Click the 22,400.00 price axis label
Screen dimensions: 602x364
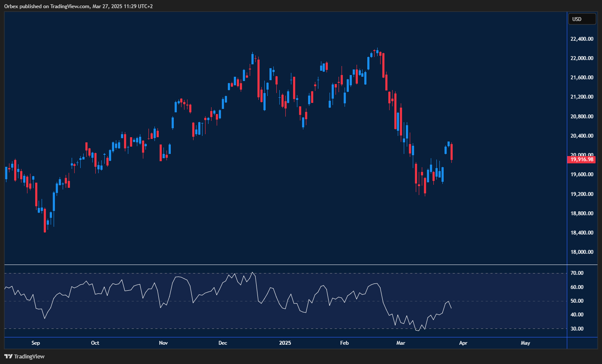tap(582, 39)
